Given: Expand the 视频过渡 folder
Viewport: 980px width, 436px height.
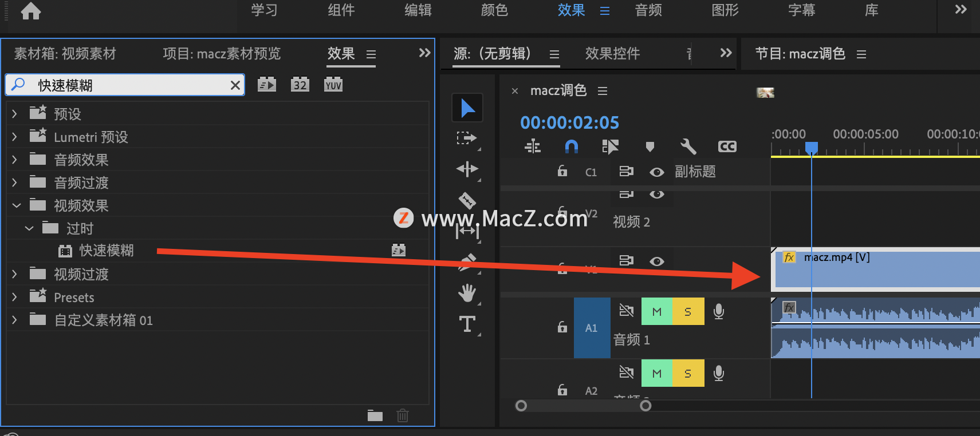Looking at the screenshot, I should pos(15,274).
